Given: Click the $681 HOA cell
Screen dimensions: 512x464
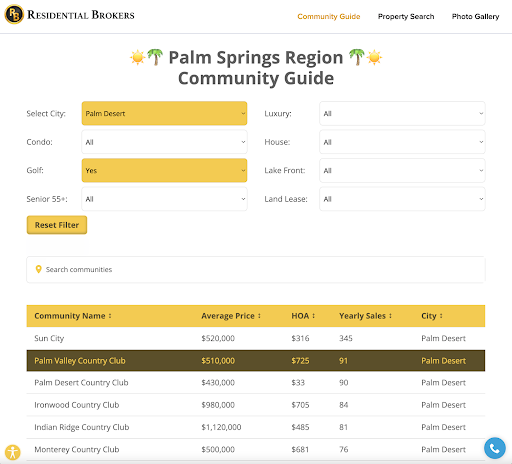Looking at the screenshot, I should click(x=300, y=450).
